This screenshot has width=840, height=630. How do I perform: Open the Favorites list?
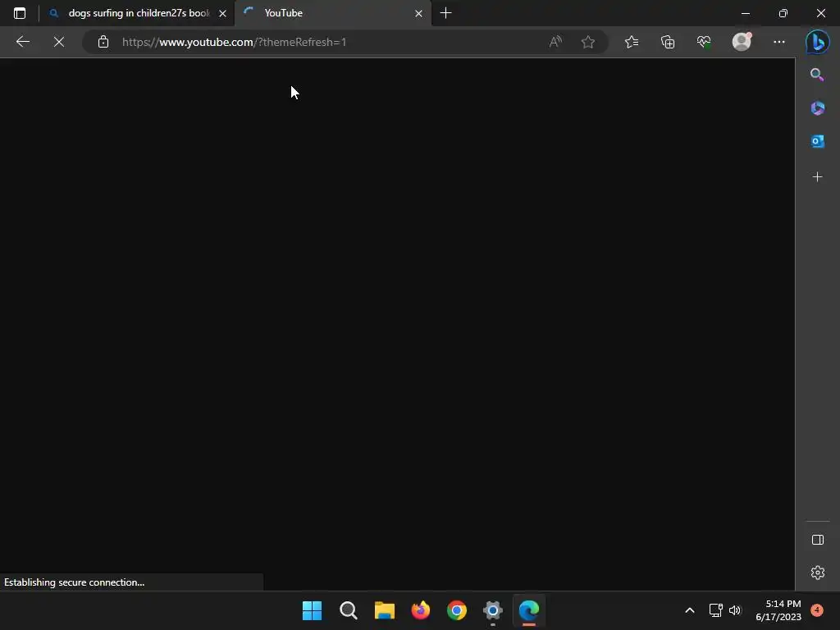coord(632,42)
